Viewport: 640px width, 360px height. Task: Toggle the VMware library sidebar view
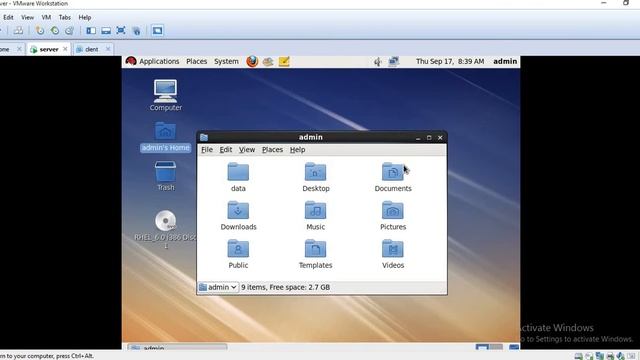91,31
